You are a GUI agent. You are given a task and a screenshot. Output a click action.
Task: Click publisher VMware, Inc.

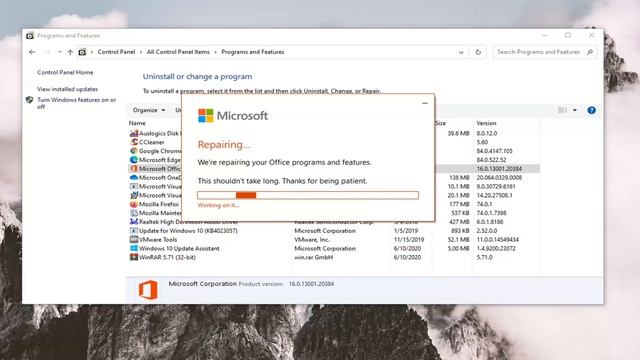click(x=312, y=240)
